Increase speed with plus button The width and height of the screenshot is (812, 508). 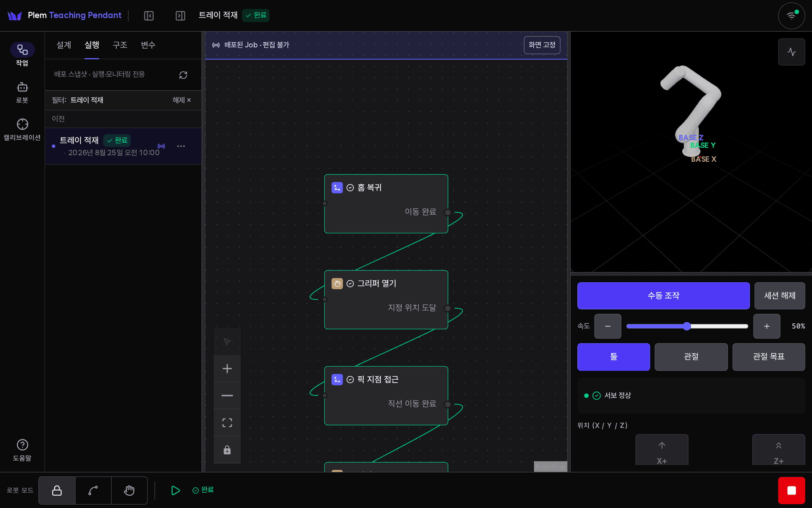point(766,326)
